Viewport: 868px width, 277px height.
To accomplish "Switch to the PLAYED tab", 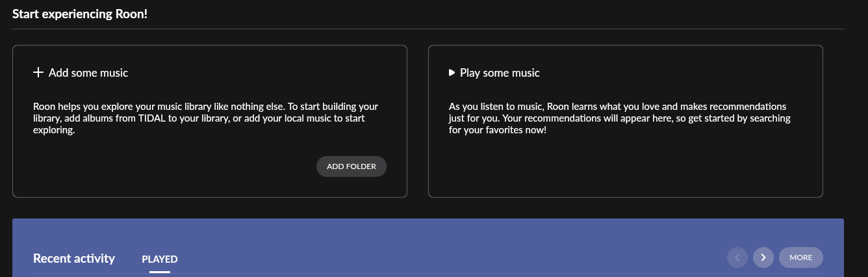I will pos(160,259).
